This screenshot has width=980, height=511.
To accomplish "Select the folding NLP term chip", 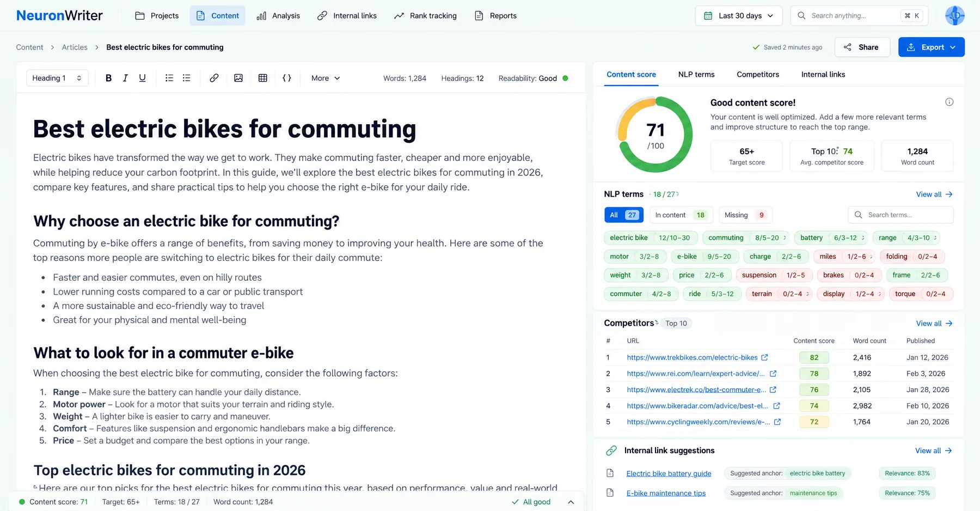I will tap(912, 257).
